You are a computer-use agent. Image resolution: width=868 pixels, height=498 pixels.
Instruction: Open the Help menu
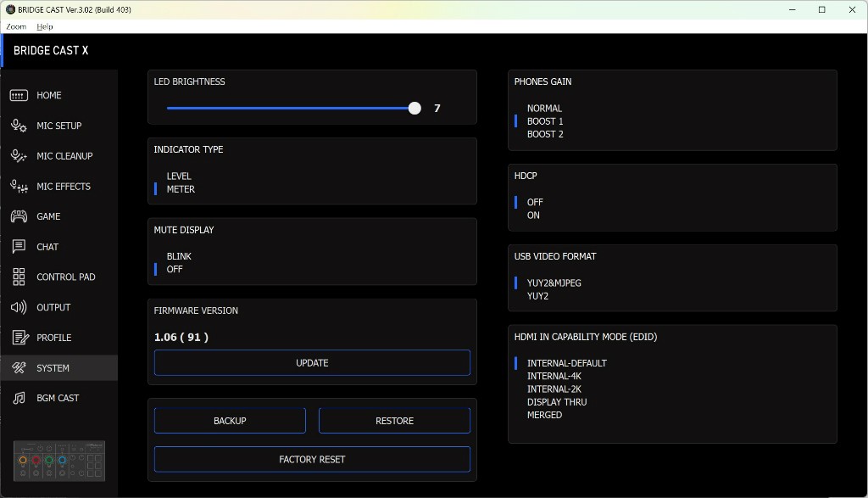click(44, 26)
